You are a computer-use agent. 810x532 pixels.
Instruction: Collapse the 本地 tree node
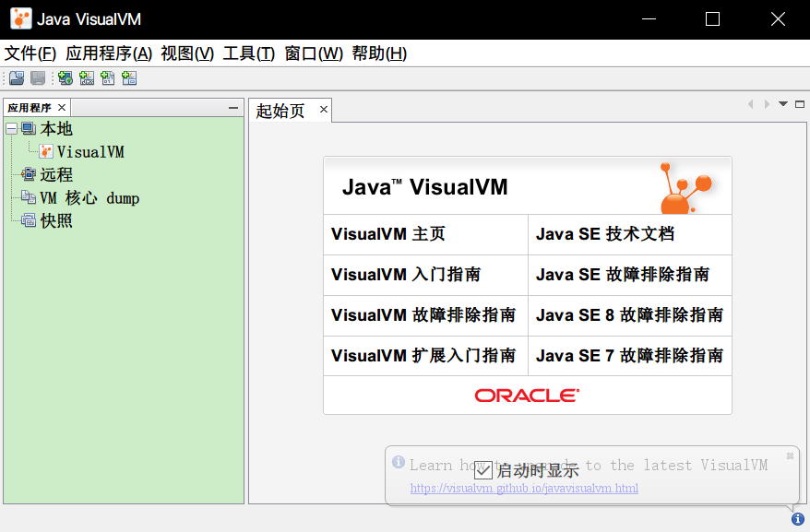click(x=11, y=128)
